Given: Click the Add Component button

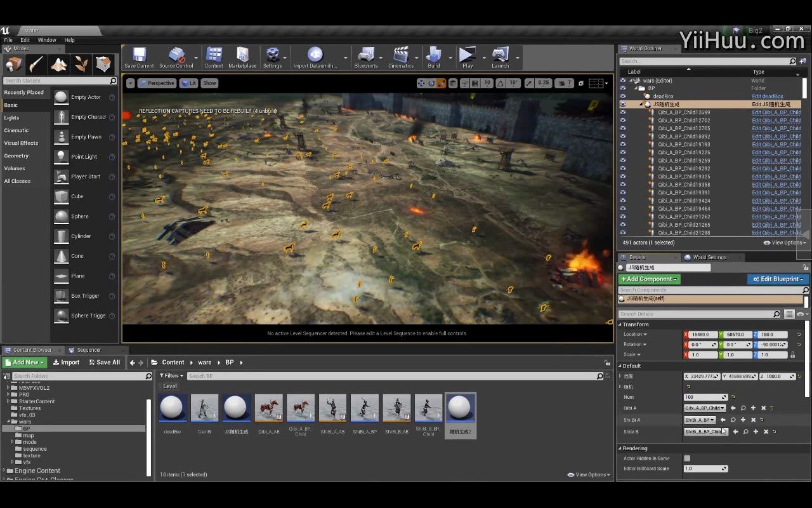Looking at the screenshot, I should 649,279.
